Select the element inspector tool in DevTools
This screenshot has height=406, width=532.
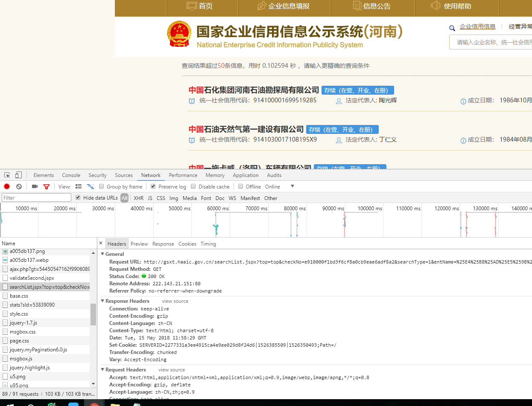(6, 175)
